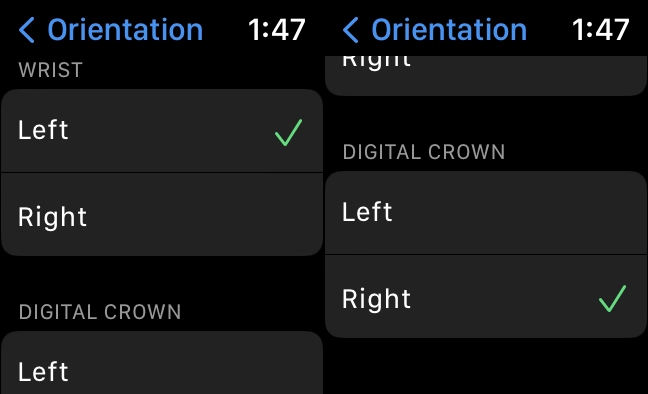Click the divider between Digital Crown Left and Right
Screen dimensions: 648x394
tap(486, 254)
